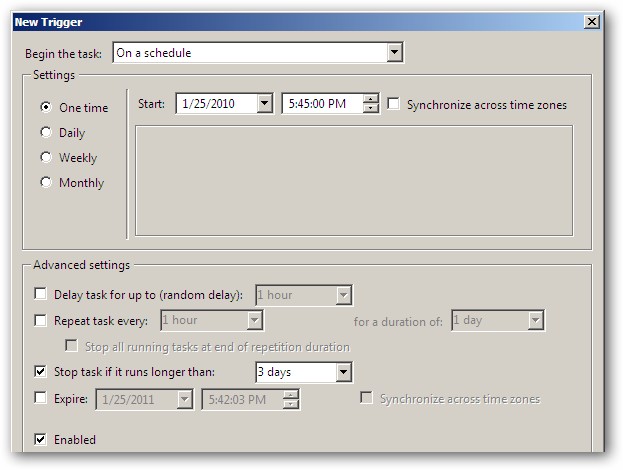
Task: Open the '3 days' stop duration dropdown
Action: click(x=344, y=372)
